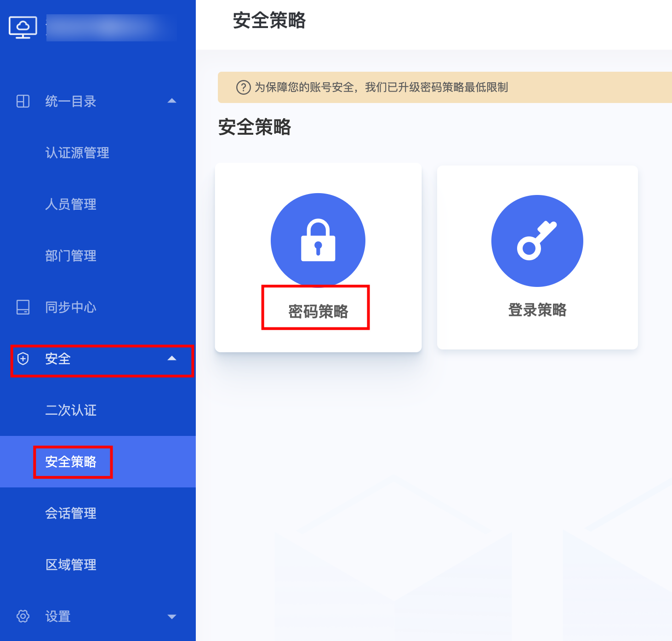
Task: Click the question mark help icon in banner
Action: tap(243, 87)
